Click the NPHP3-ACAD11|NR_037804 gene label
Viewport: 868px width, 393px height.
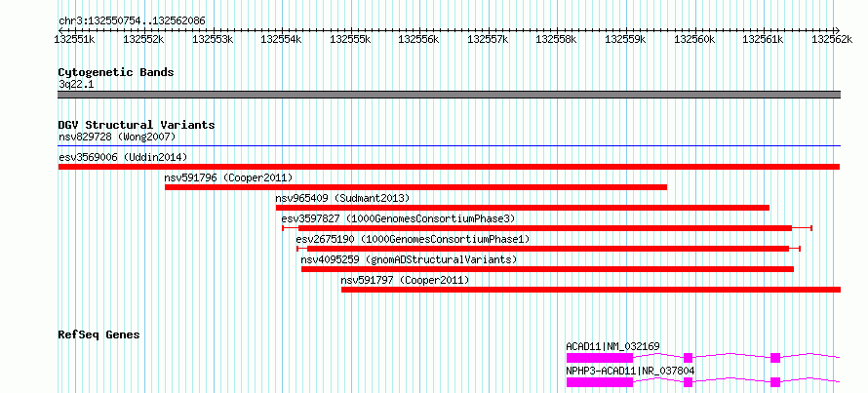pos(630,371)
